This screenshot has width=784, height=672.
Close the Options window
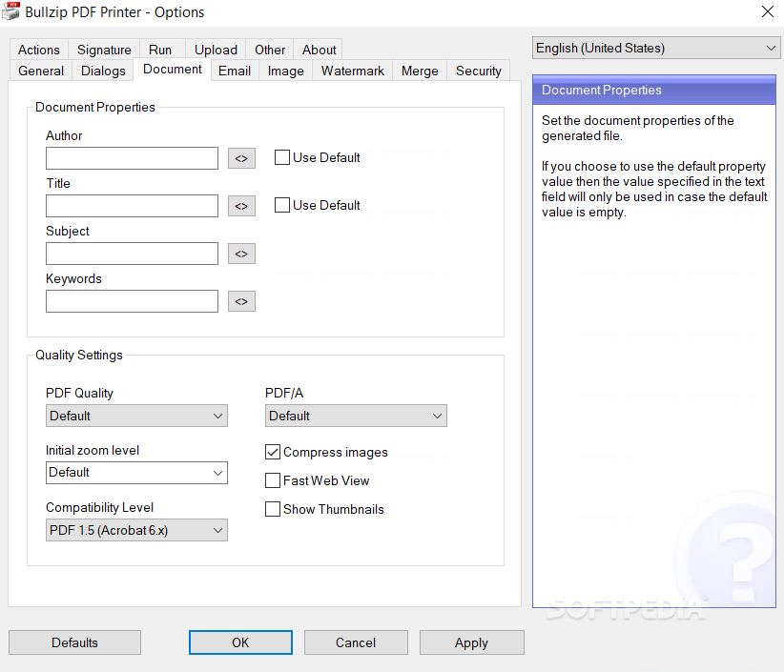tap(768, 11)
